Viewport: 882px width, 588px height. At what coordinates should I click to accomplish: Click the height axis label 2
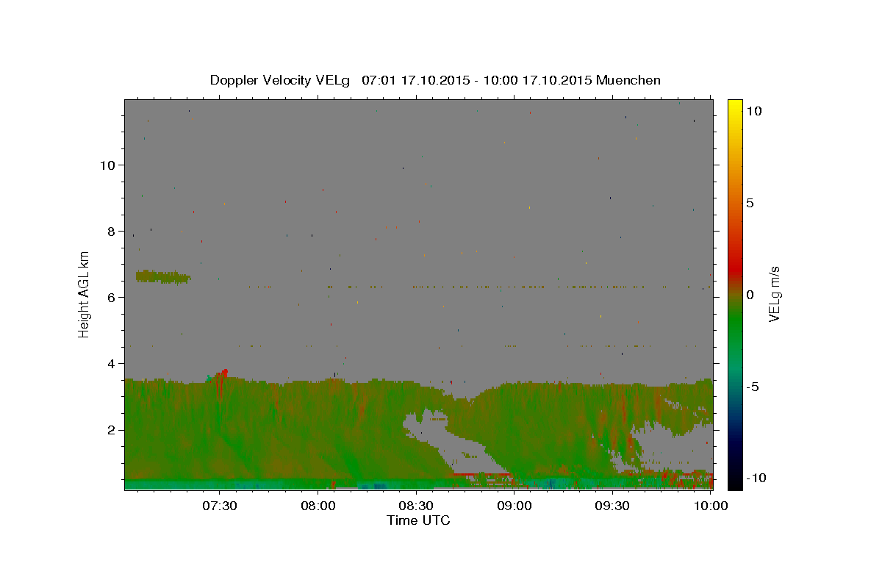pos(112,430)
